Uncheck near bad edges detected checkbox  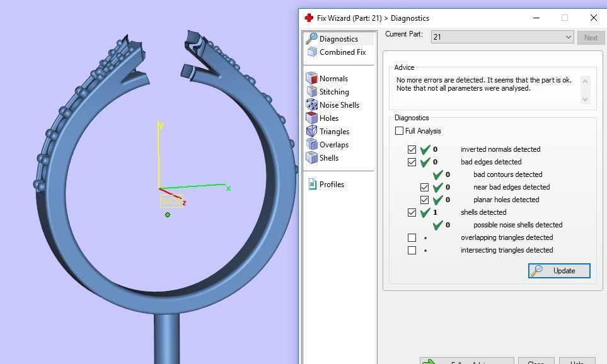pyautogui.click(x=425, y=187)
